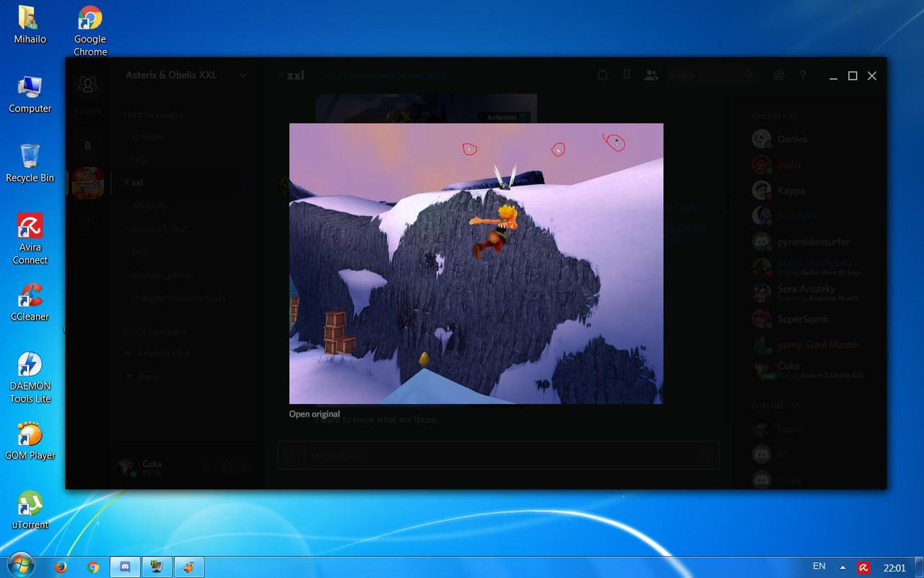Click the upload file button
This screenshot has width=924, height=578.
point(292,455)
